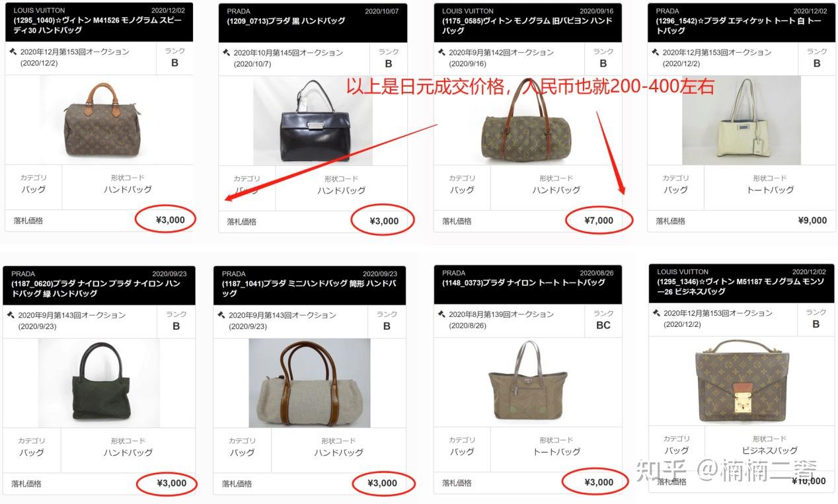Click the gavel icon beside 2020年12月第153回 Speedy listing
This screenshot has height=504, width=838.
[x=13, y=52]
